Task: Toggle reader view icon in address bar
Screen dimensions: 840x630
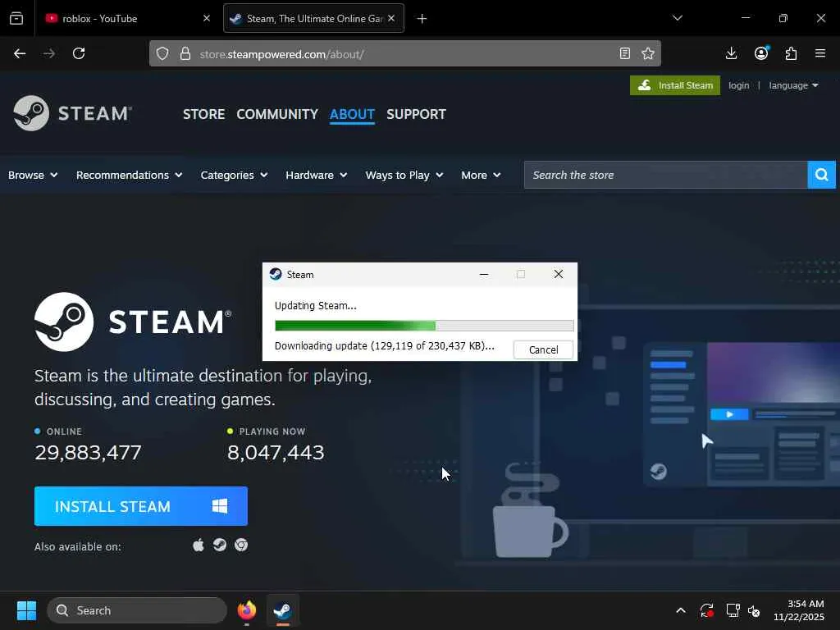Action: [x=624, y=53]
